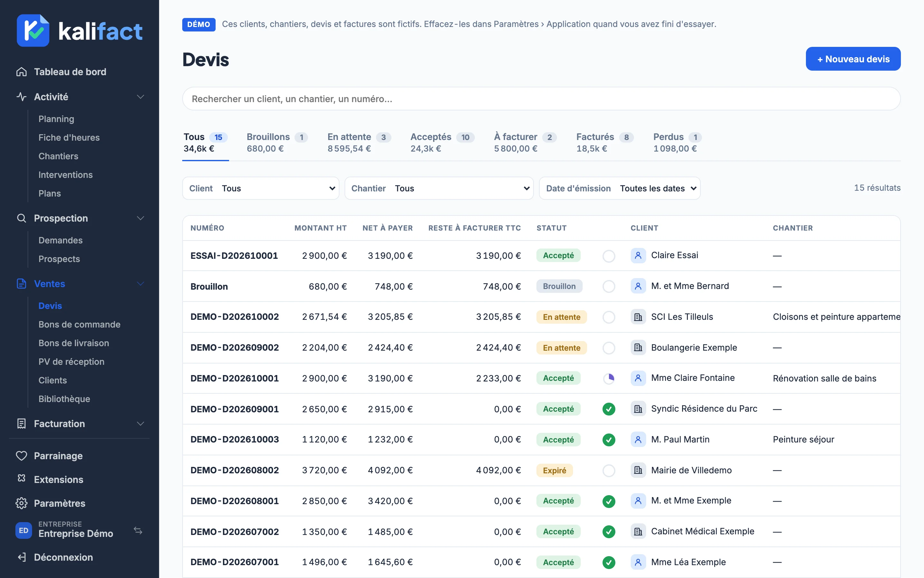Click the ED company avatar

24,530
